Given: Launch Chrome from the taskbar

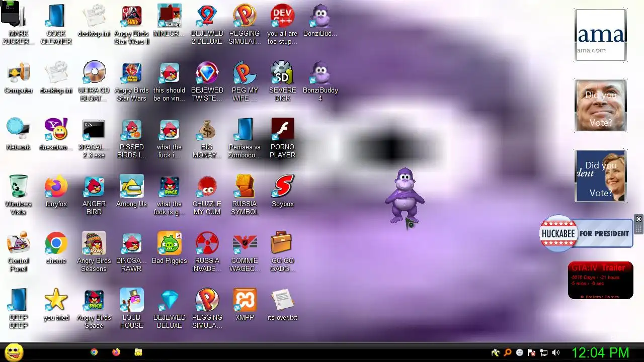Looking at the screenshot, I should [x=94, y=352].
